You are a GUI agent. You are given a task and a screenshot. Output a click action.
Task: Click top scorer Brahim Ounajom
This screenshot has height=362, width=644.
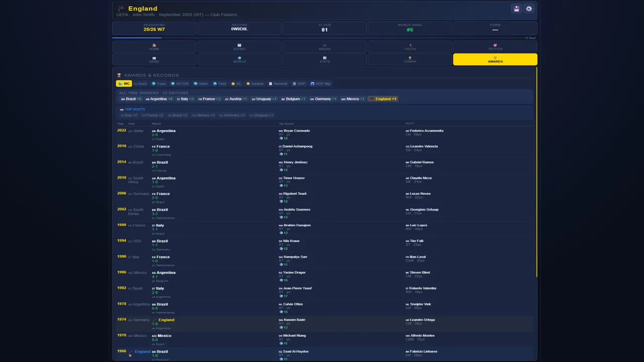pos(297,225)
